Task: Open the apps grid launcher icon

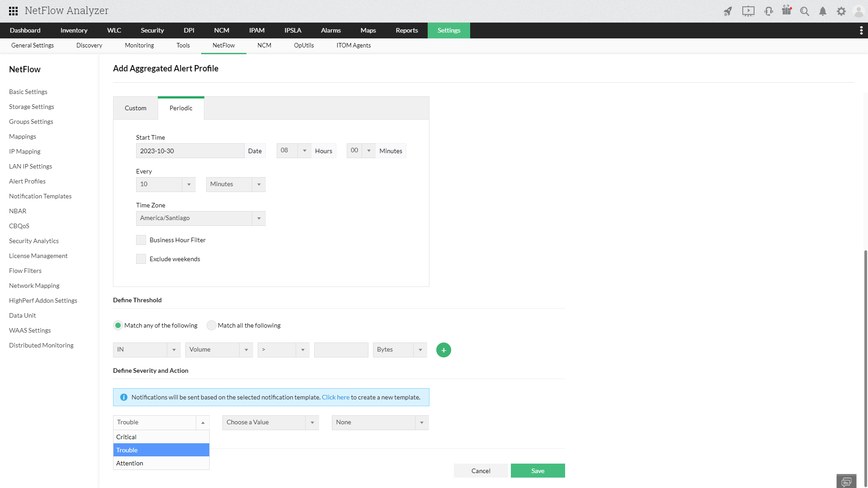Action: pyautogui.click(x=14, y=11)
